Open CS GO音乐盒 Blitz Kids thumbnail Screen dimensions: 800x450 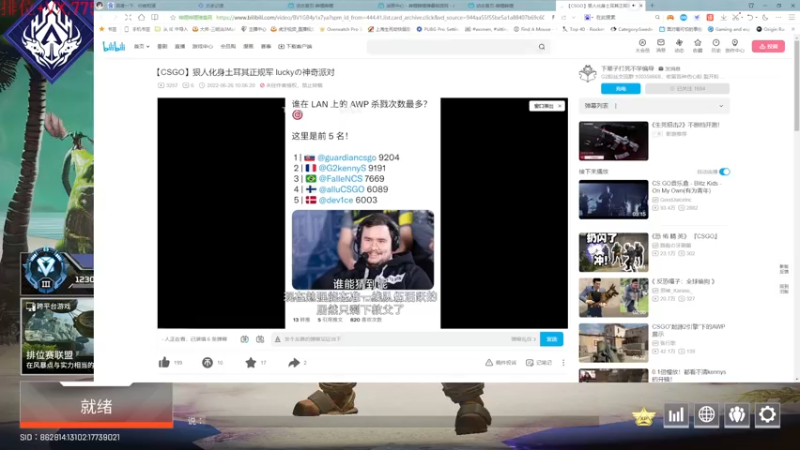(613, 199)
